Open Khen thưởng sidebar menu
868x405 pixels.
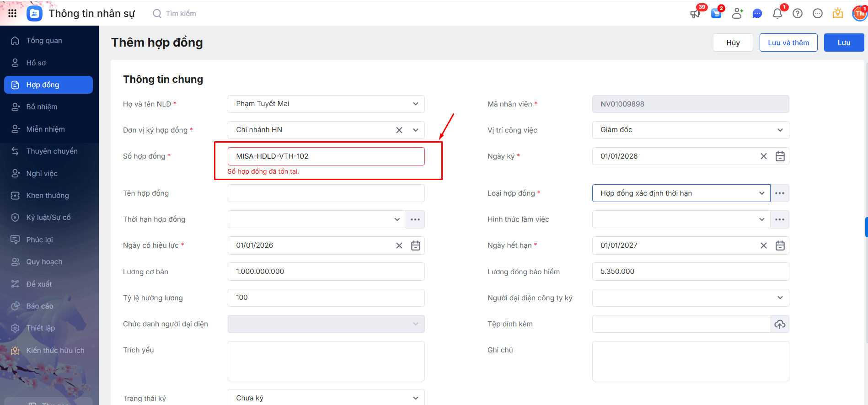[x=48, y=196]
